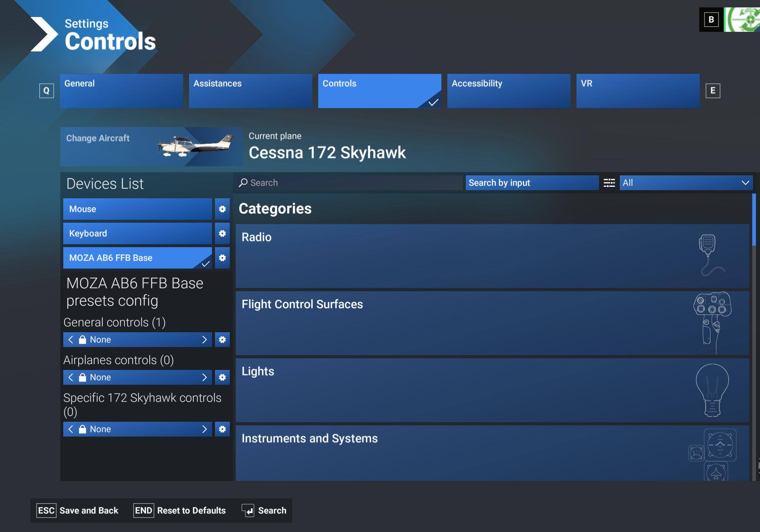
Task: Click Save and Back
Action: [77, 511]
